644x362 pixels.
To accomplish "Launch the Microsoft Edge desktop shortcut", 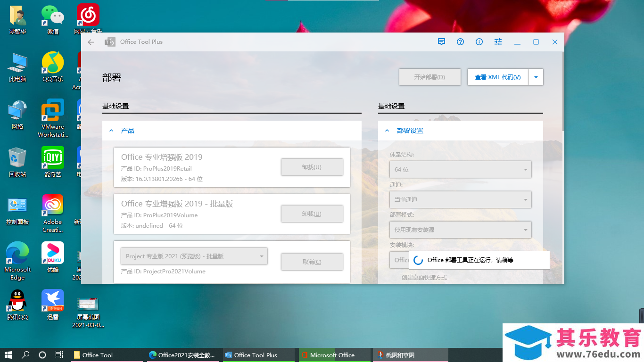I will [x=17, y=261].
